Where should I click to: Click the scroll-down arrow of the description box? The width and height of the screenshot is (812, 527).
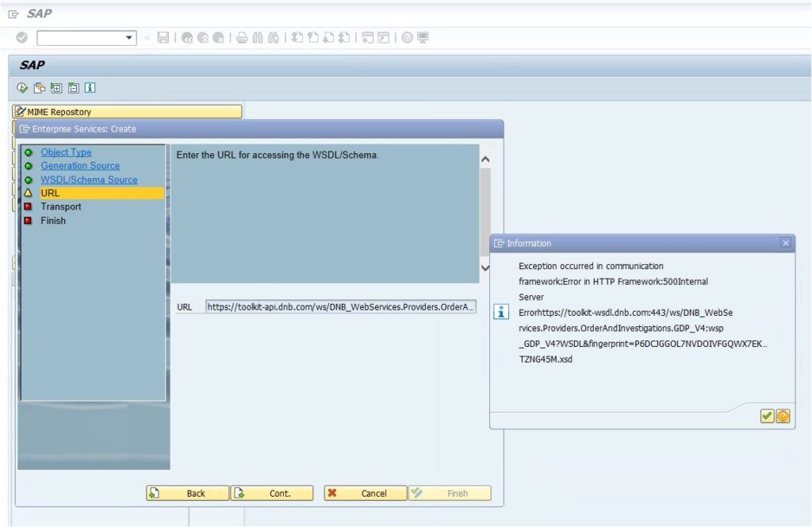[485, 268]
